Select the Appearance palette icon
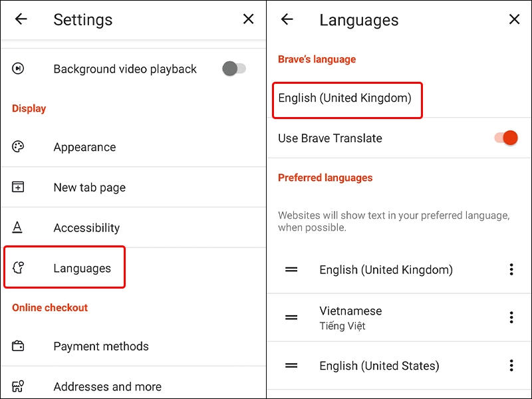This screenshot has width=532, height=399. click(17, 147)
